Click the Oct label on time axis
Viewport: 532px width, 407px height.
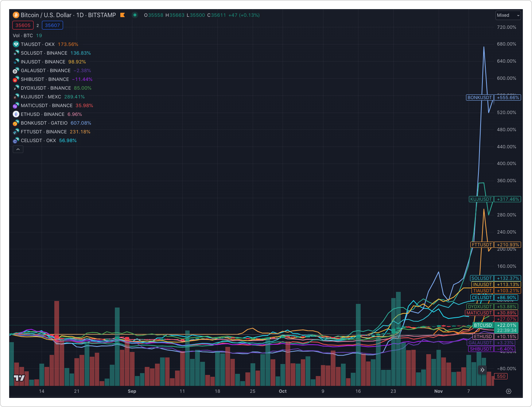[283, 391]
